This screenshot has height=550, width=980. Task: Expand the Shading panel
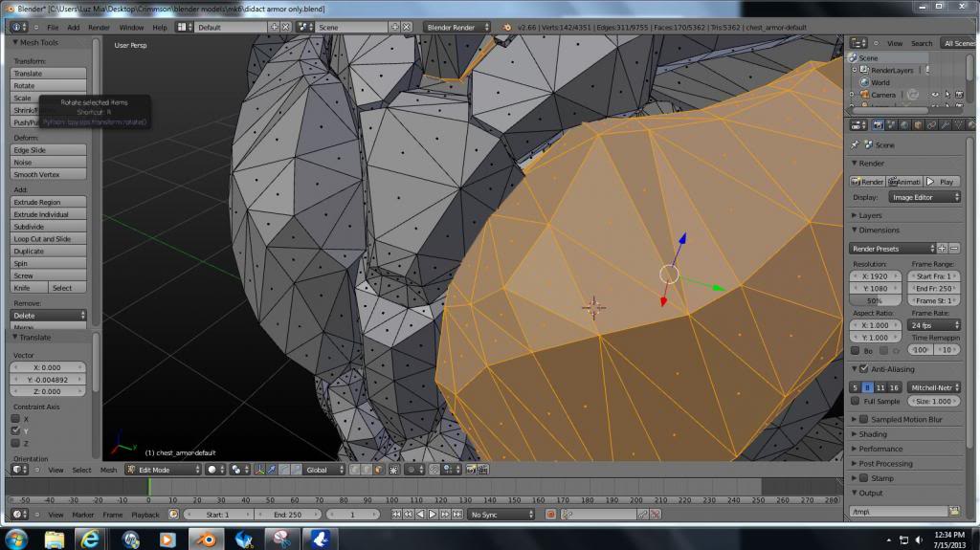click(873, 434)
